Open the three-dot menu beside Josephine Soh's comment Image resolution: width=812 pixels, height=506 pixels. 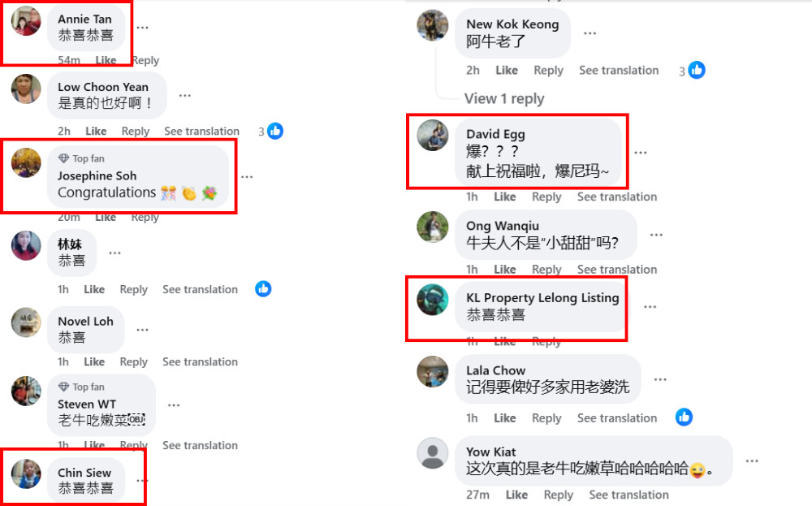(247, 176)
